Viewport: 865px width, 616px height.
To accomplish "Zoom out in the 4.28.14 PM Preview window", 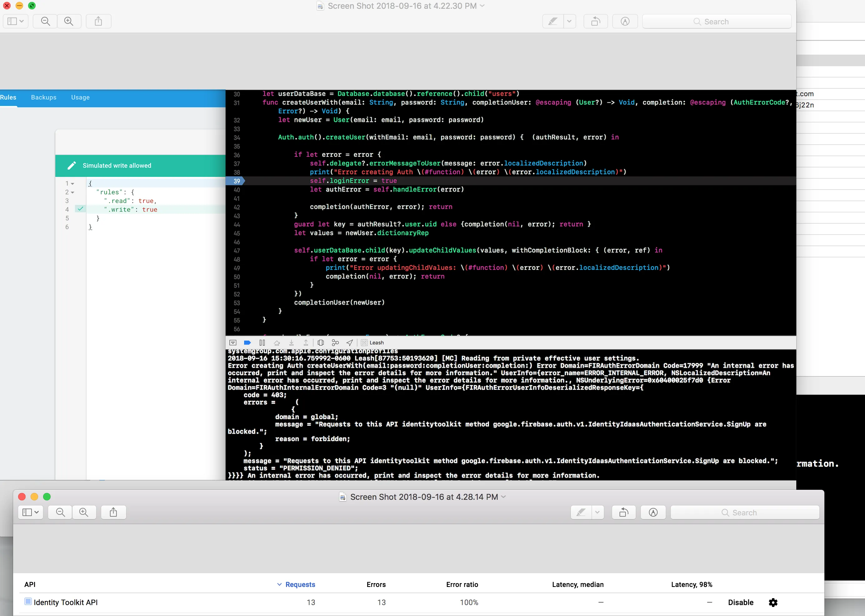I will click(60, 512).
